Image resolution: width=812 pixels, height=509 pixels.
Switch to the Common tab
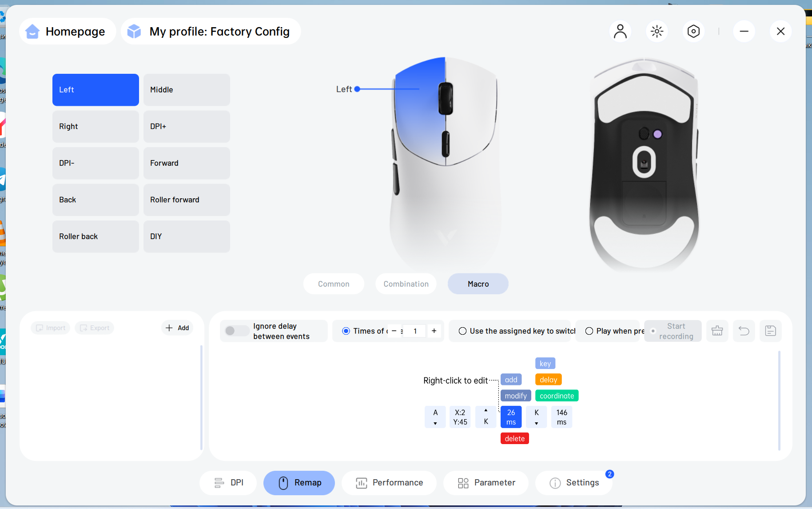tap(334, 284)
